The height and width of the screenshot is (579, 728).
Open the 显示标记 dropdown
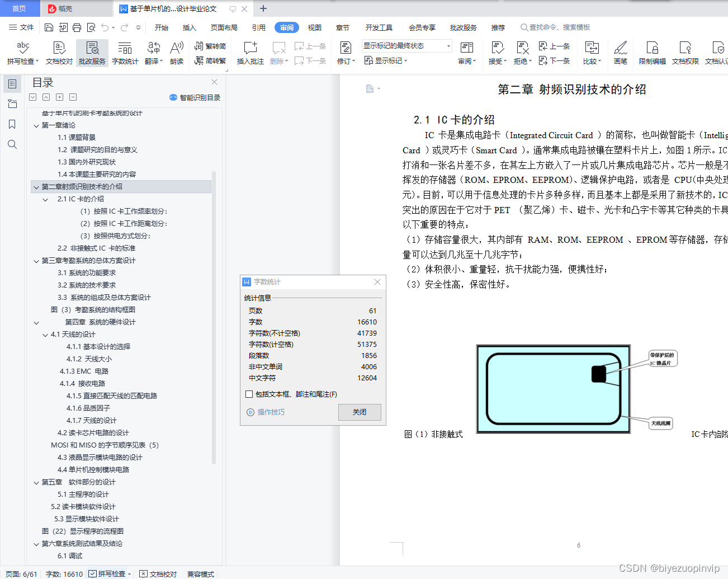pyautogui.click(x=386, y=60)
